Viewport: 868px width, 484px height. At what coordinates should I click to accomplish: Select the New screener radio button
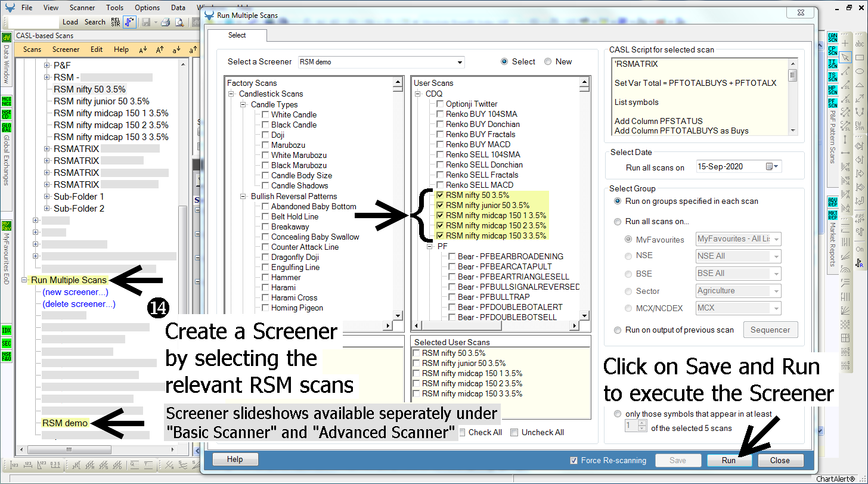click(x=548, y=61)
